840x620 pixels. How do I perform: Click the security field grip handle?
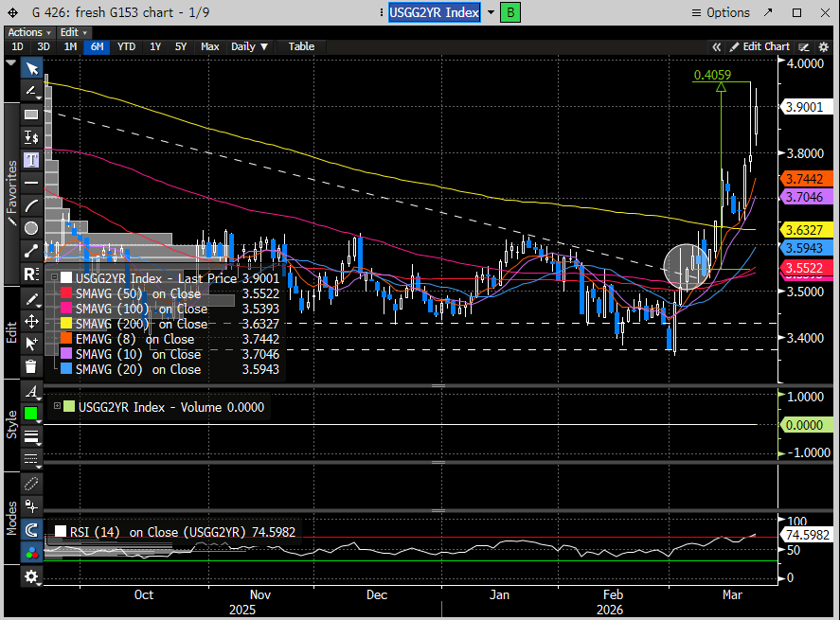pyautogui.click(x=382, y=12)
